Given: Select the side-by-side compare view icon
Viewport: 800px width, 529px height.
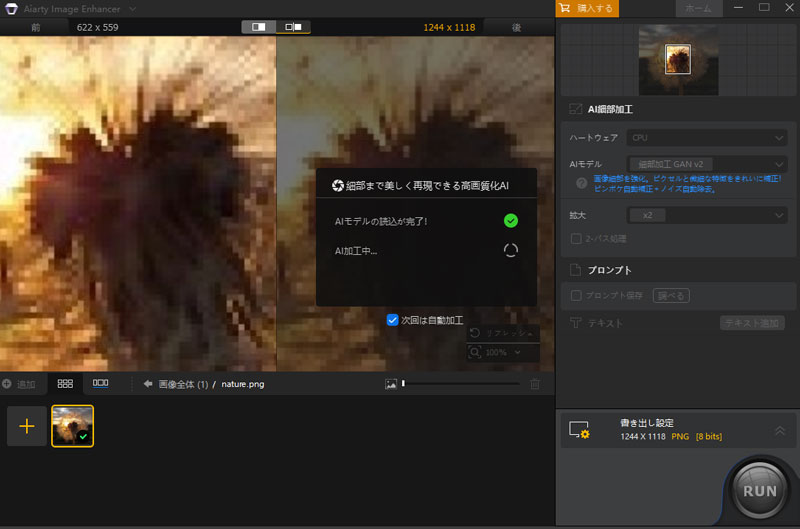Looking at the screenshot, I should (259, 27).
